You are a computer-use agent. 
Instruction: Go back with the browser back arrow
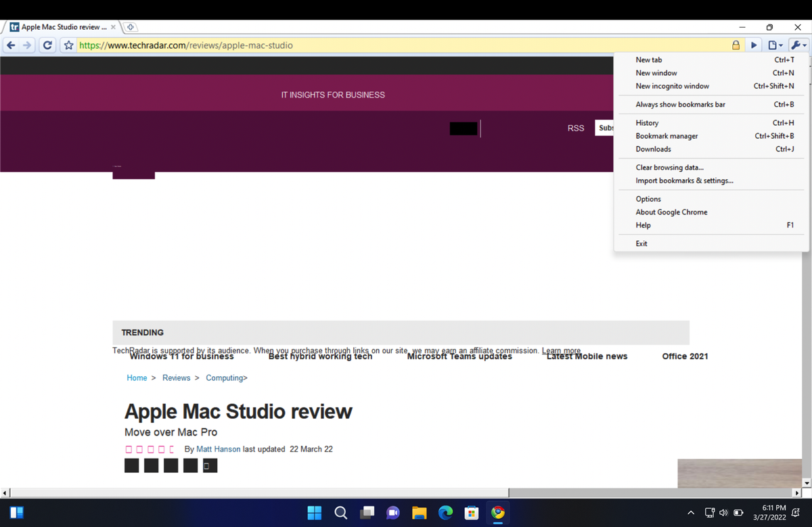(12, 45)
